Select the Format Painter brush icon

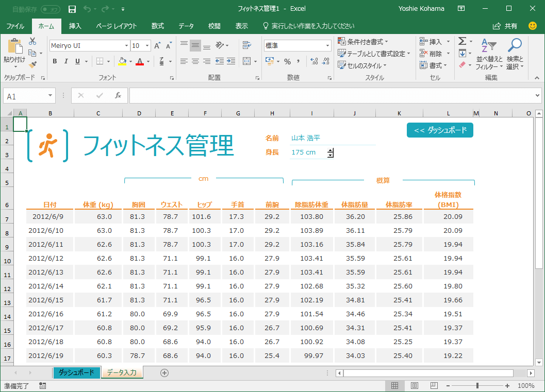click(32, 65)
